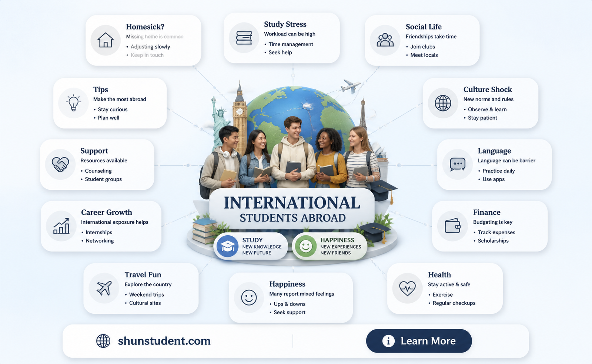Click 'Plan well' bullet text
Image resolution: width=592 pixels, height=364 pixels.
108,118
